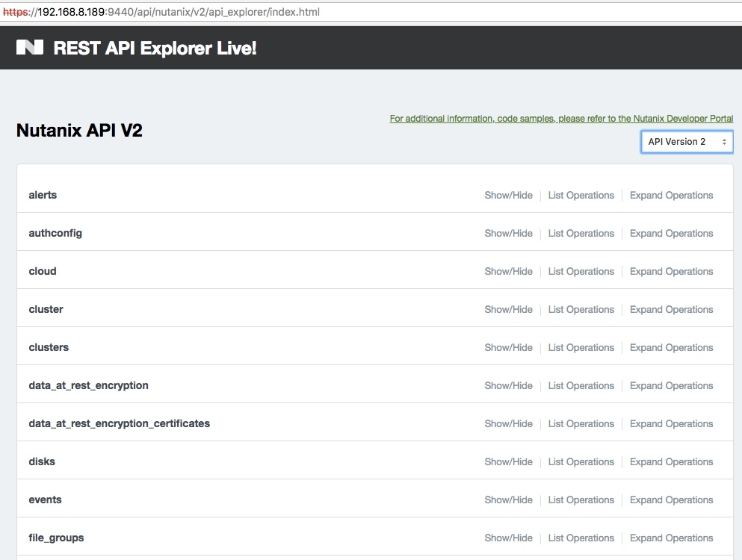Select the file_groups API group label
The height and width of the screenshot is (560, 742).
(x=56, y=538)
